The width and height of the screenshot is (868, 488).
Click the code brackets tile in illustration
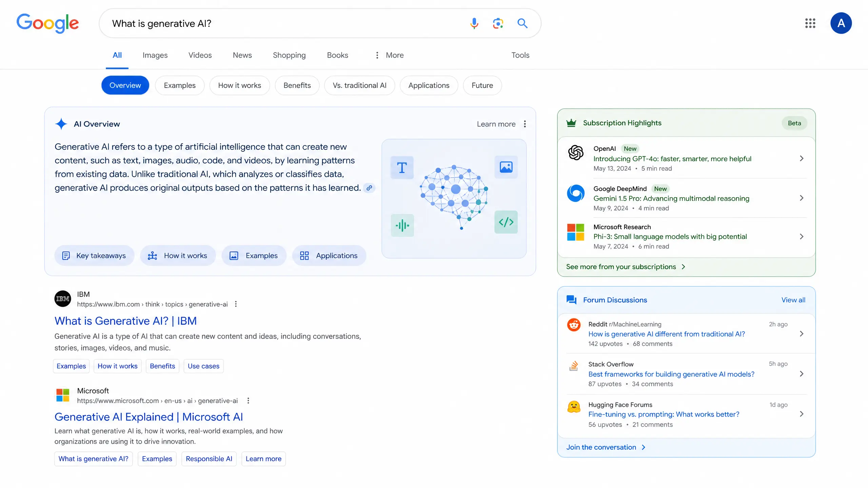[x=506, y=222]
